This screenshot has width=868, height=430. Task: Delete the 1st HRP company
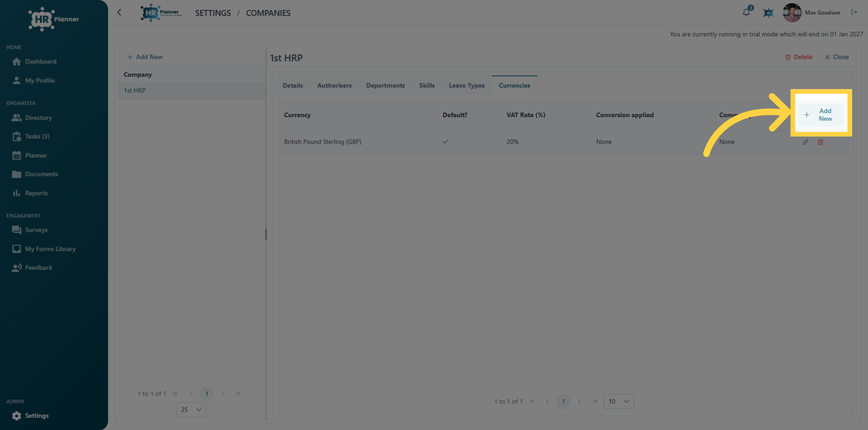tap(799, 57)
